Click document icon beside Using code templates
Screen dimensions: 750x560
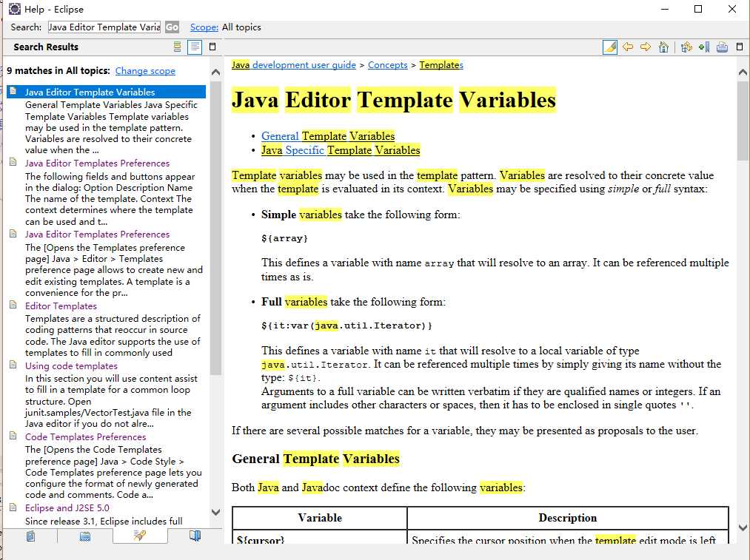click(13, 365)
